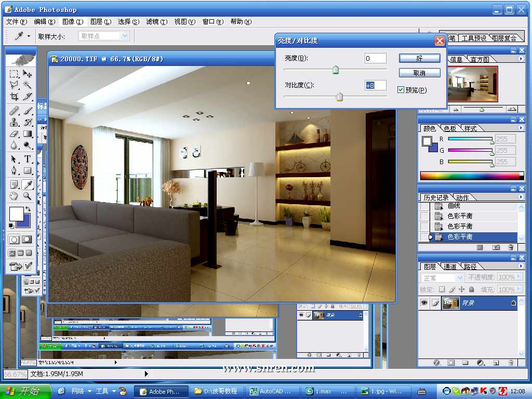Viewport: 532px width, 399px height.
Task: Select the Magic Wand tool
Action: point(27,85)
